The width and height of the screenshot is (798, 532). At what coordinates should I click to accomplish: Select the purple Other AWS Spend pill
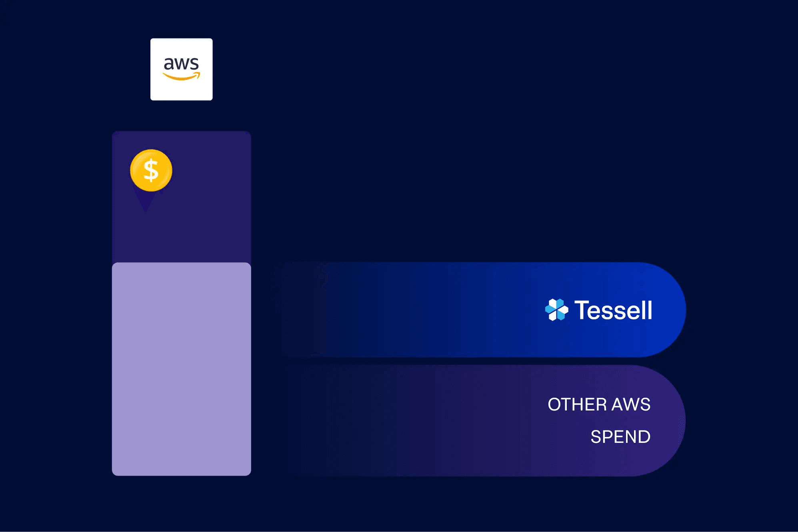point(484,420)
